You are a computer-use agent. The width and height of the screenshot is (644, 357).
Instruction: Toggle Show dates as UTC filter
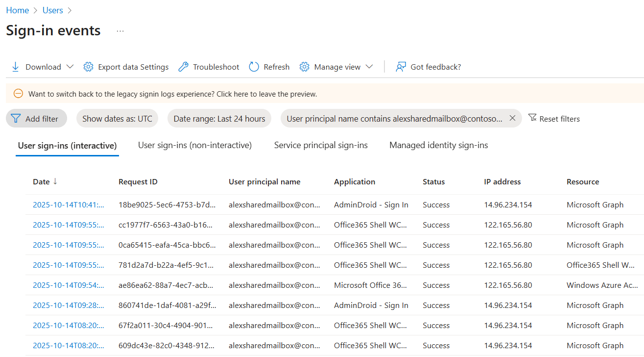tap(117, 118)
